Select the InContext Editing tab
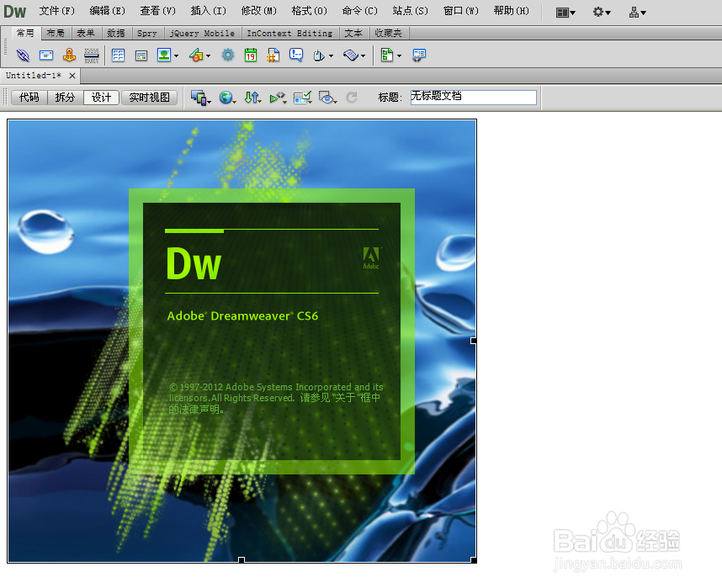Image resolution: width=722 pixels, height=588 pixels. (x=289, y=33)
